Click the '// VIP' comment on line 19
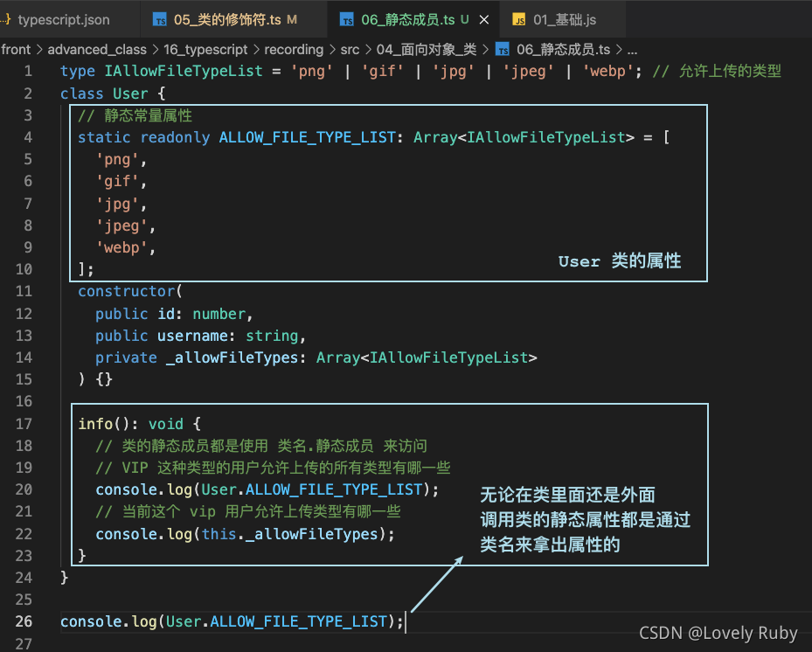Viewport: 812px width, 652px height. pyautogui.click(x=273, y=468)
